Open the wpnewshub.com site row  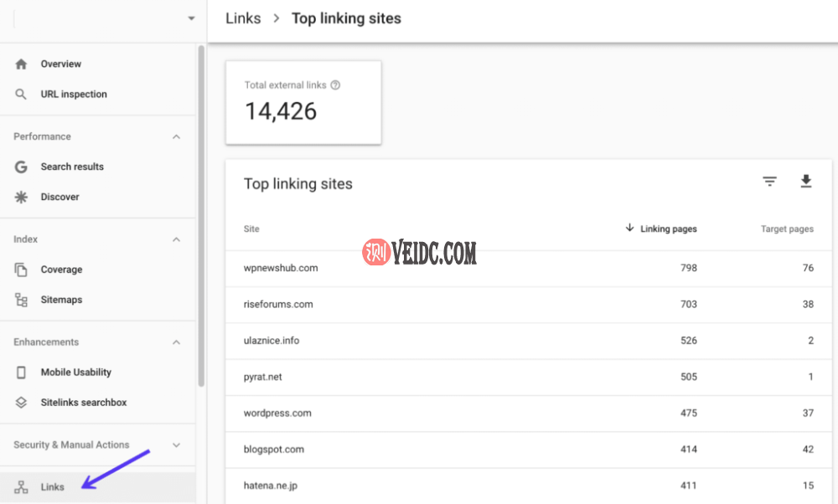tap(281, 268)
